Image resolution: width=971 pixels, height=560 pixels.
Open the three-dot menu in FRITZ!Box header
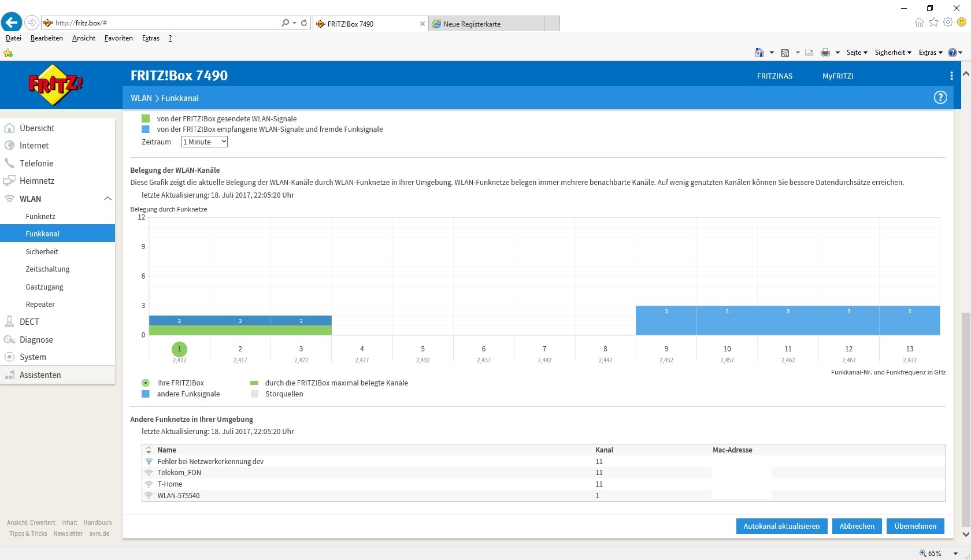[951, 76]
